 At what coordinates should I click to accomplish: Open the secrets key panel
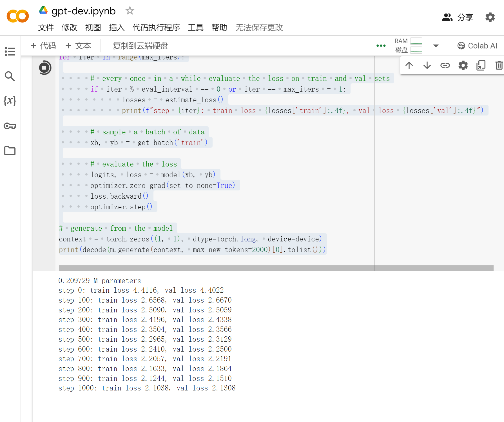[x=10, y=126]
